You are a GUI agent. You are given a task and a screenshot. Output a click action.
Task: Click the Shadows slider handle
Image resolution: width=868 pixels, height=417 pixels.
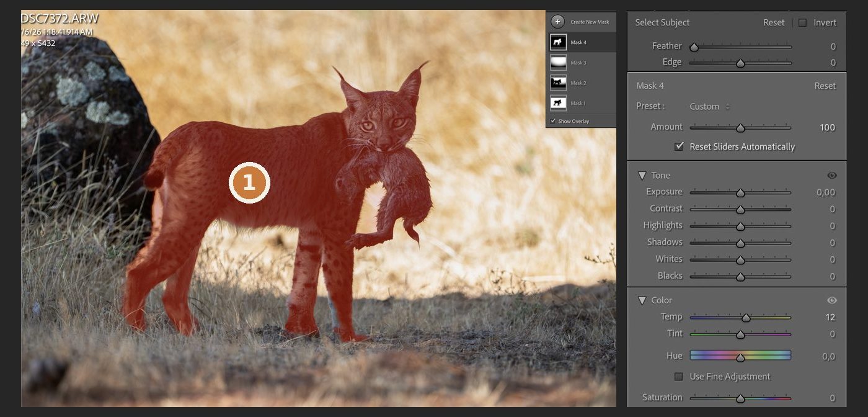(740, 243)
